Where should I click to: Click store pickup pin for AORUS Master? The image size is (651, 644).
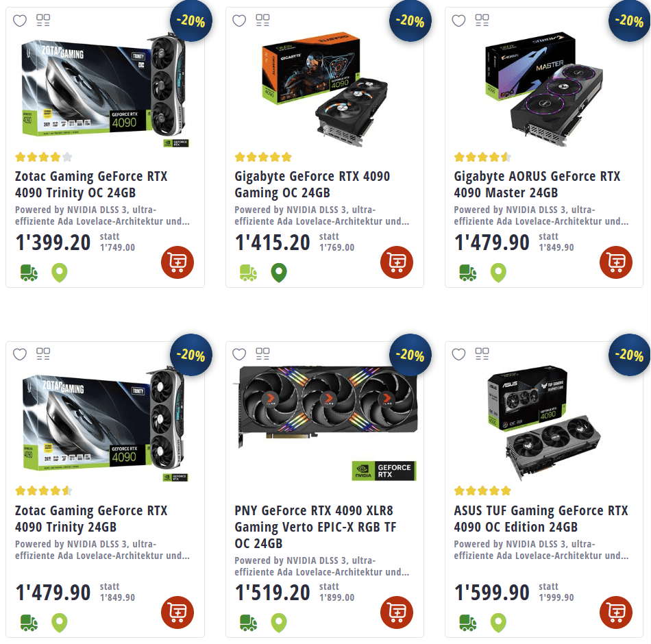(x=498, y=273)
